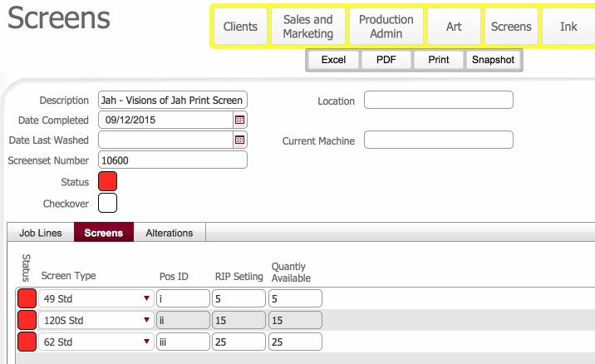This screenshot has height=364, width=595.
Task: Export the record to Excel
Action: pyautogui.click(x=333, y=60)
